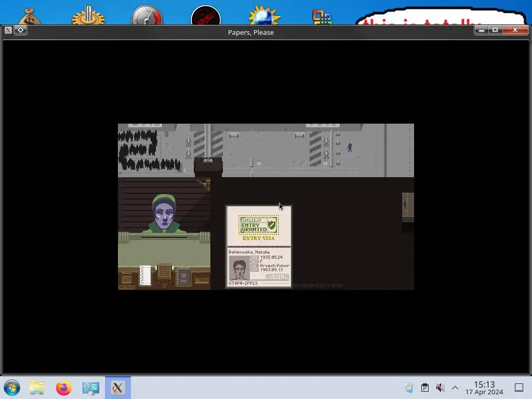Click the intercom speaker grille on the counter

[164, 271]
